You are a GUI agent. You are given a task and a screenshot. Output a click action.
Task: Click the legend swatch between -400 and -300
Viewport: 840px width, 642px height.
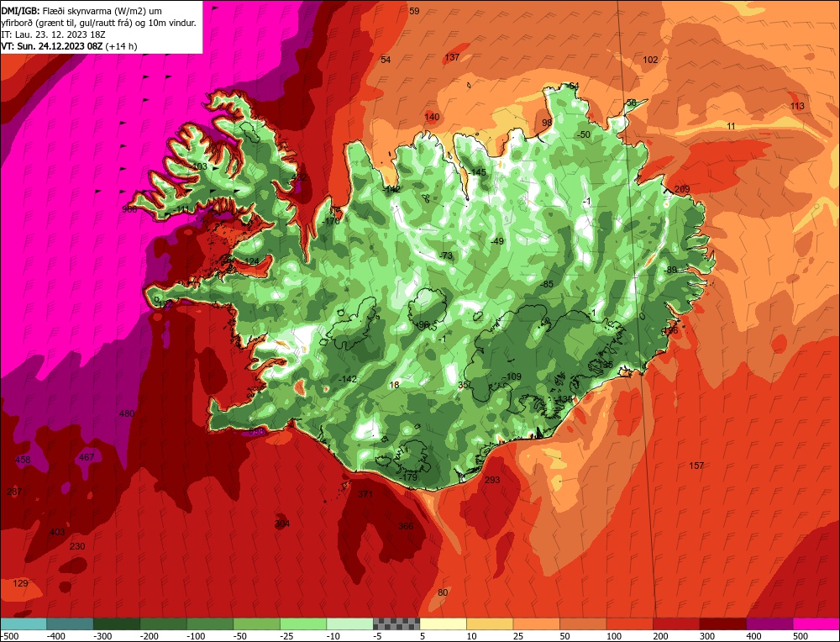coord(70,624)
